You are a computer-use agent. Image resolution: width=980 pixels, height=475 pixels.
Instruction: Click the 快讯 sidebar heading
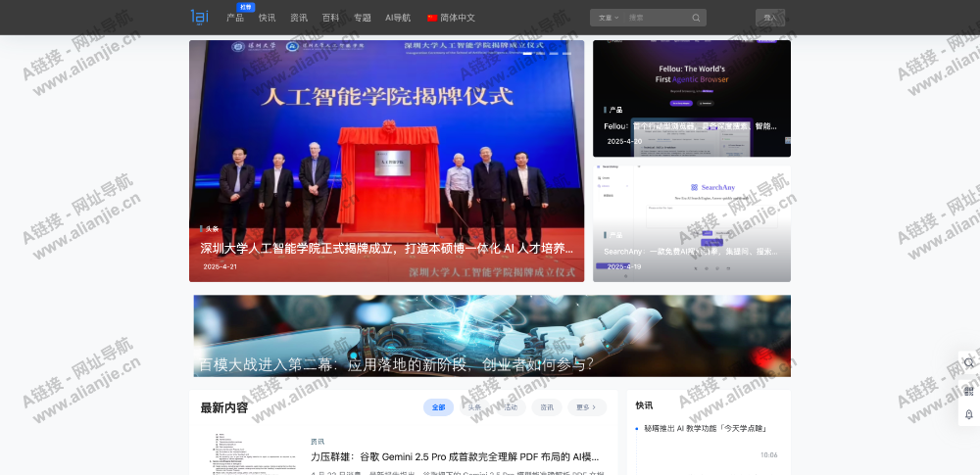[644, 405]
